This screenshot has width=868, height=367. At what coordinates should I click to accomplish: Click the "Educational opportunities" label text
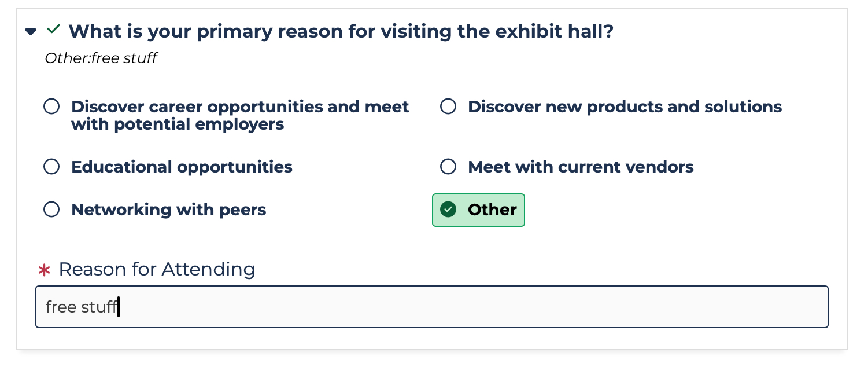[182, 167]
